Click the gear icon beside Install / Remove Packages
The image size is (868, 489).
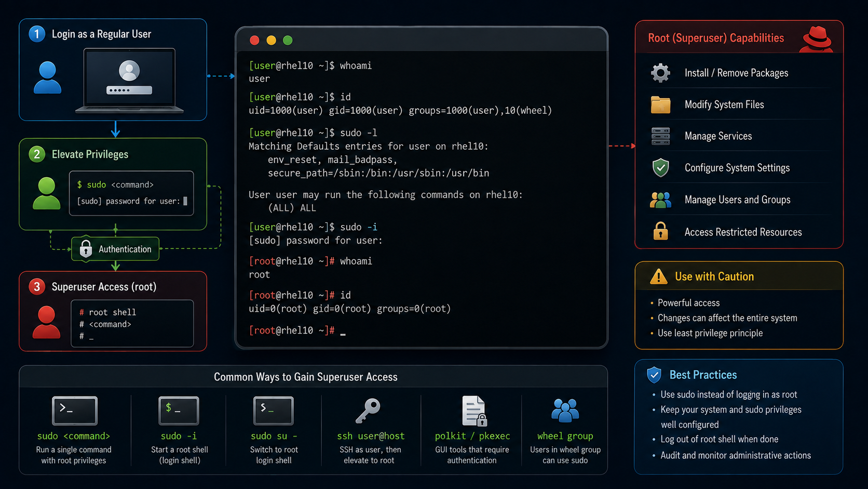660,73
